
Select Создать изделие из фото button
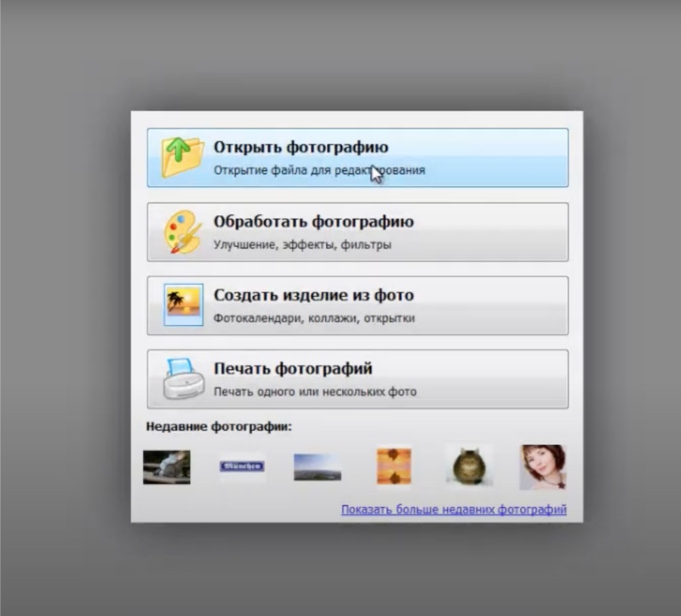pos(358,305)
